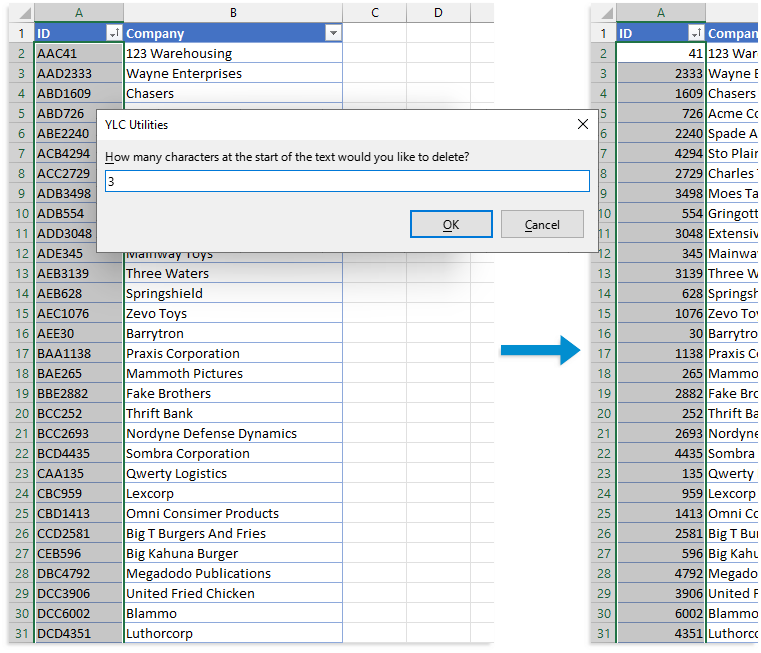This screenshot has width=761, height=653.
Task: Close the YLC Utilities dialog
Action: tap(583, 124)
